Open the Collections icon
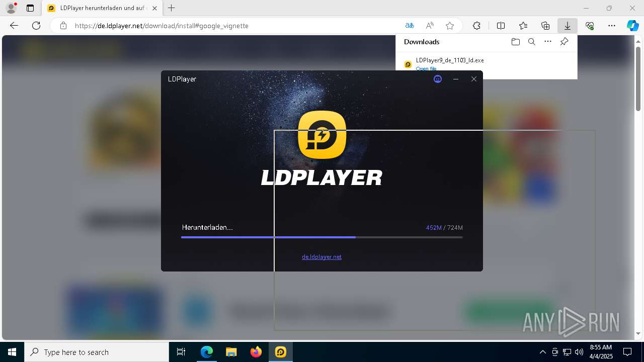Screen dimensions: 644x362 (545, 26)
